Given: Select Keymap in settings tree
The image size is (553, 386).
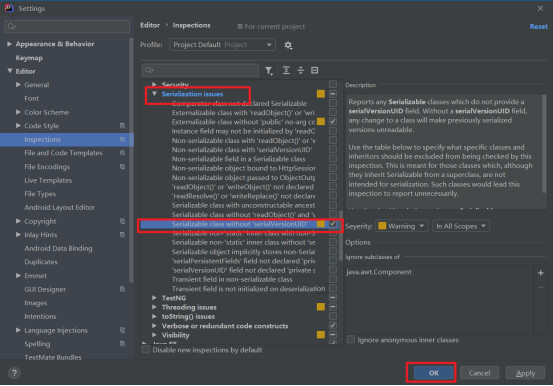Looking at the screenshot, I should click(29, 58).
